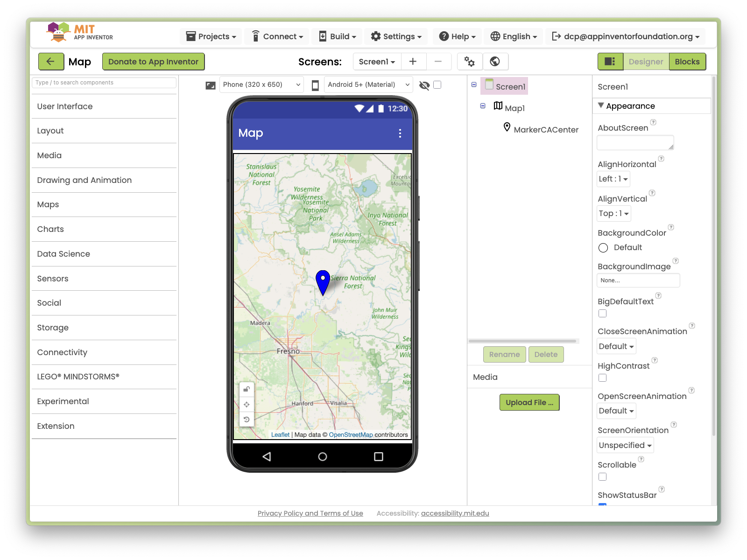Collapse the Appearance section

click(601, 105)
